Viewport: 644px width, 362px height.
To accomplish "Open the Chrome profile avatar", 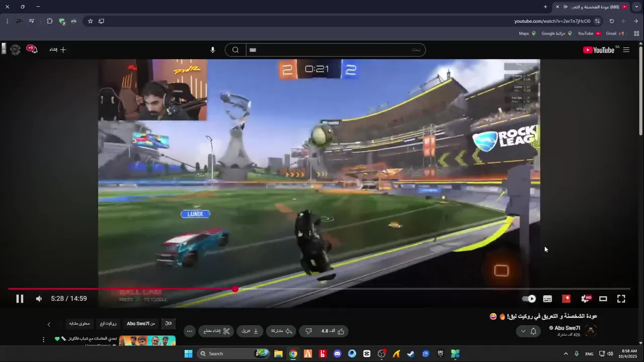I will coord(19,21).
